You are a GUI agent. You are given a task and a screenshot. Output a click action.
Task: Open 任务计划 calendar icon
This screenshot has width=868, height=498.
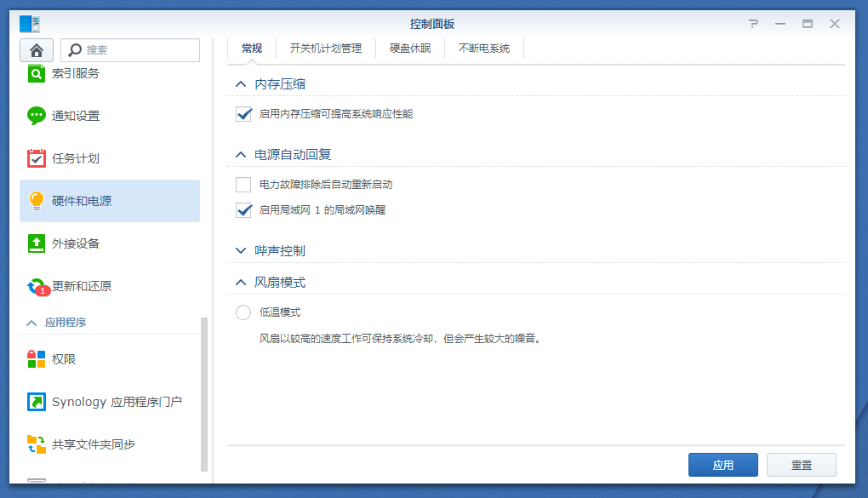(37, 158)
